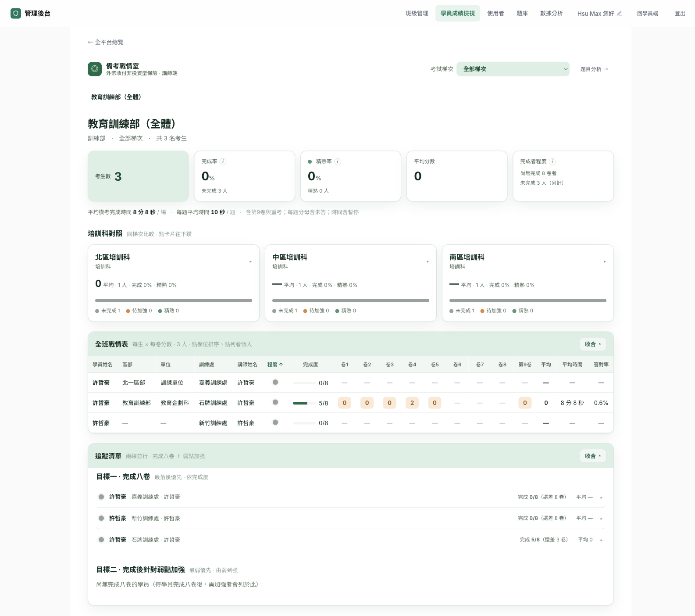The height and width of the screenshot is (616, 695).
Task: Select the 學員成績檢視 nav tab
Action: pyautogui.click(x=458, y=14)
